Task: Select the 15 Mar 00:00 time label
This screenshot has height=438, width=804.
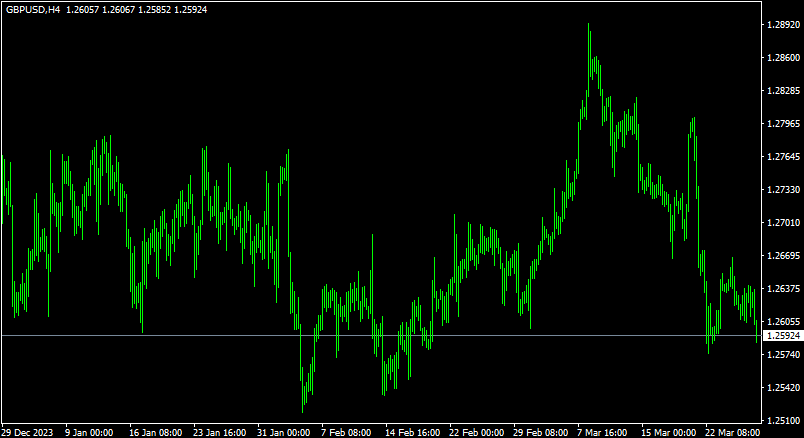Action: coord(669,432)
